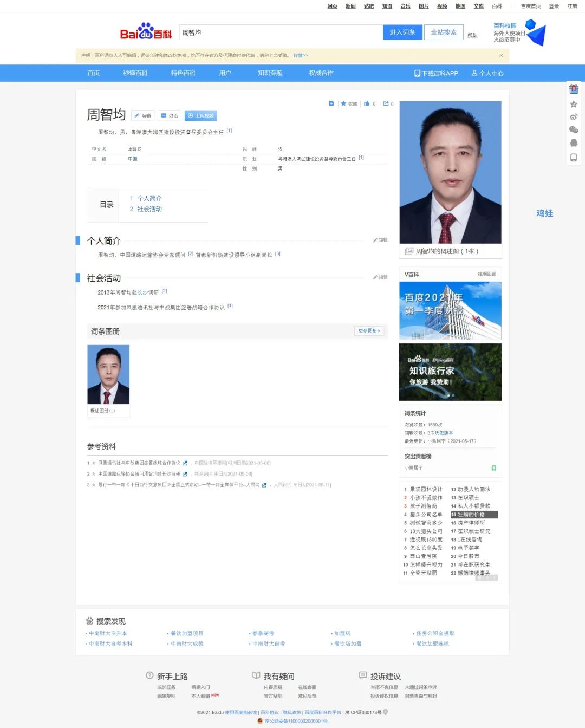Open 个人中心 in the blue bar
585x728 pixels.
[487, 73]
